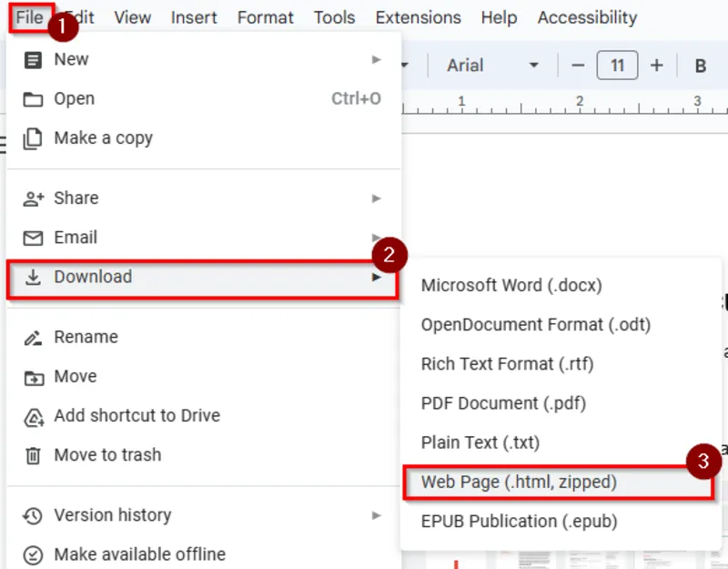Open the Tools menu
The image size is (728, 569).
(x=334, y=17)
